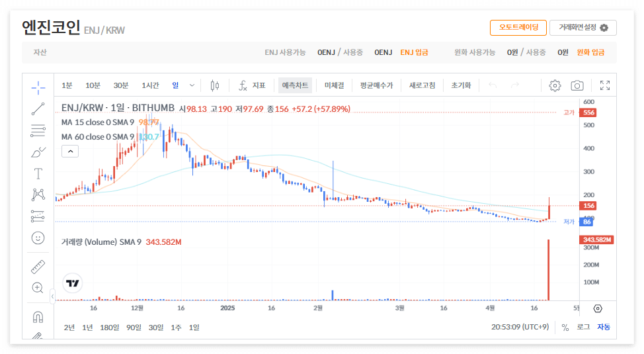Select the 10분 interval

[93, 85]
